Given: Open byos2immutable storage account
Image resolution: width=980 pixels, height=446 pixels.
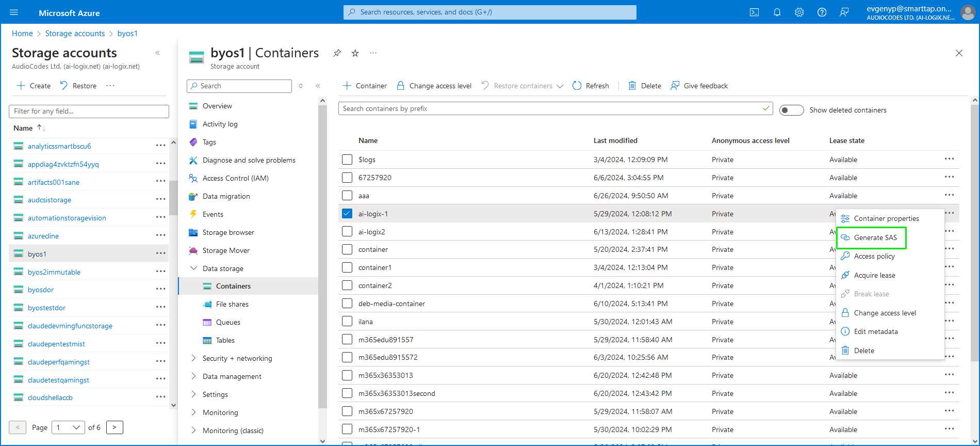Looking at the screenshot, I should pos(54,272).
